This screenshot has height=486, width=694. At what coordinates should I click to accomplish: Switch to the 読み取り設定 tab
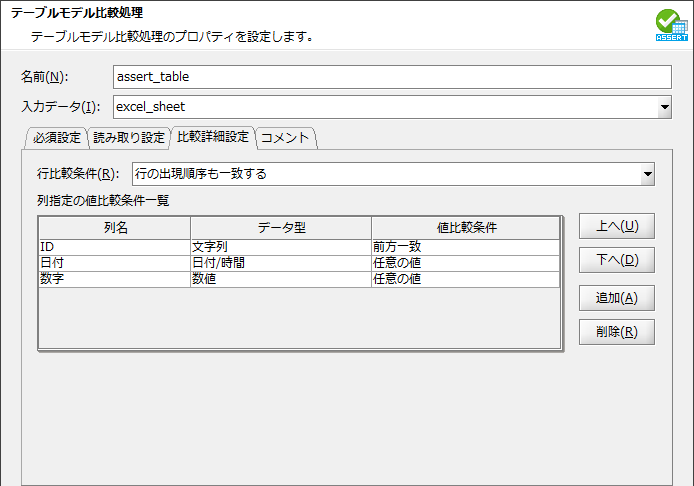[x=128, y=138]
